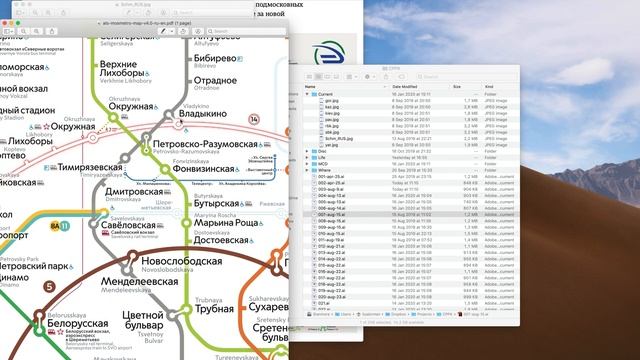Select file kaz.jpg
The image size is (640, 360).
(332, 107)
